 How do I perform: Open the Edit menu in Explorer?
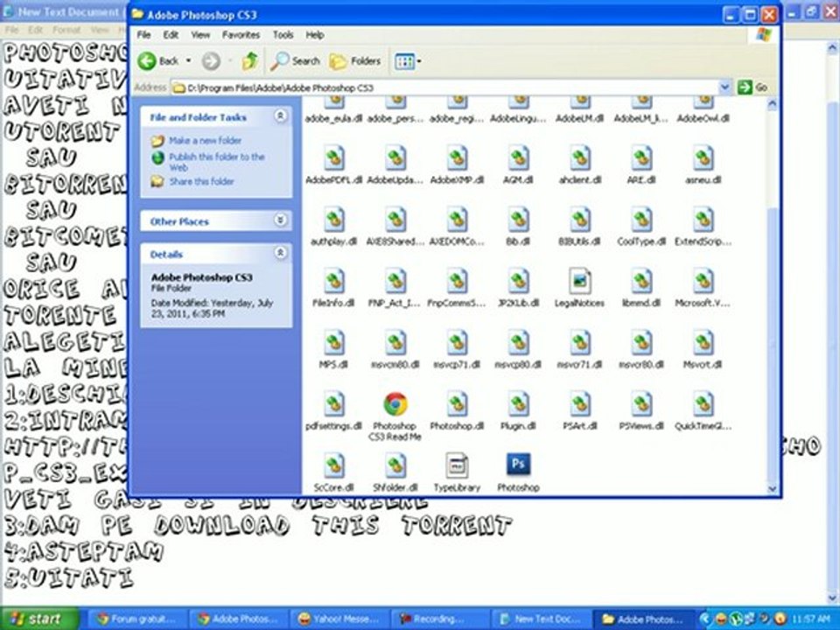(171, 35)
